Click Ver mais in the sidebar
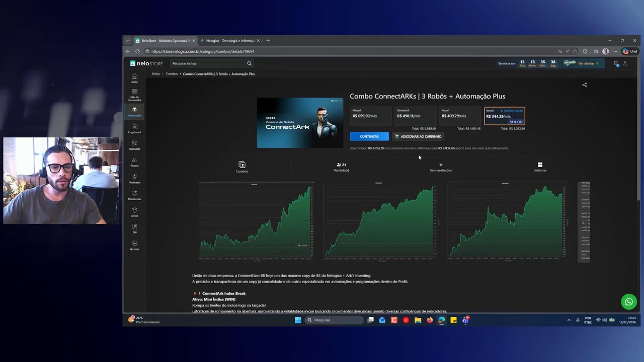This screenshot has width=644, height=362. click(x=134, y=245)
